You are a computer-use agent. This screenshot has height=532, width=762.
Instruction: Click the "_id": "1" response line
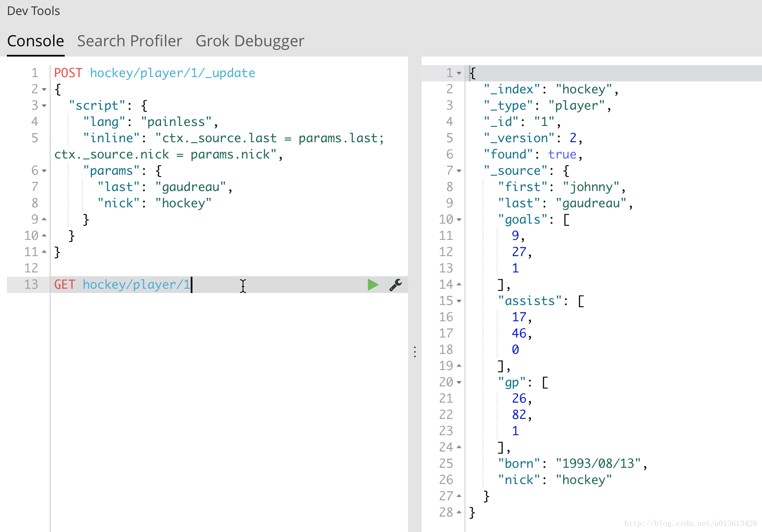(522, 122)
